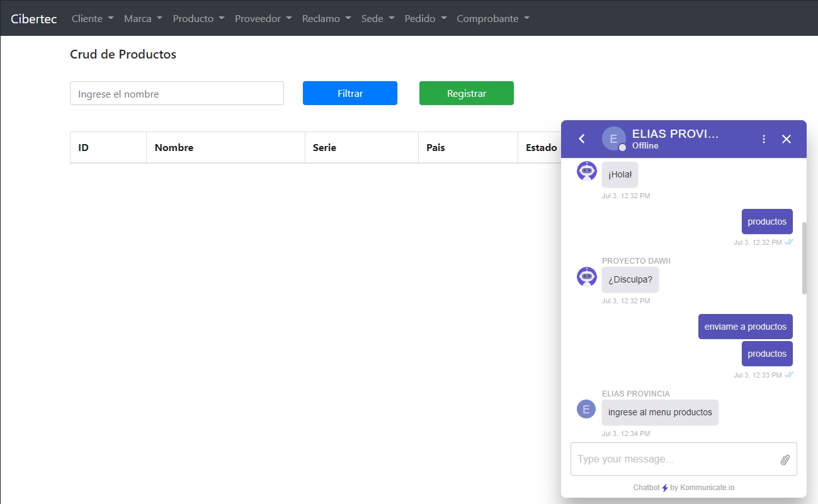The height and width of the screenshot is (504, 818).
Task: Click the E avatar in chat header
Action: 613,139
